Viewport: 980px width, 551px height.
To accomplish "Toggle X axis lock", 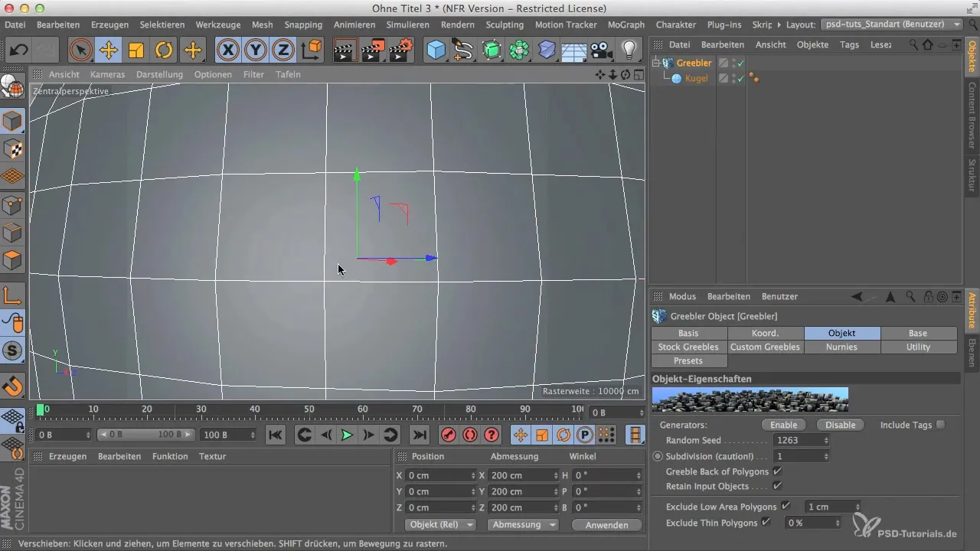I will 227,51.
